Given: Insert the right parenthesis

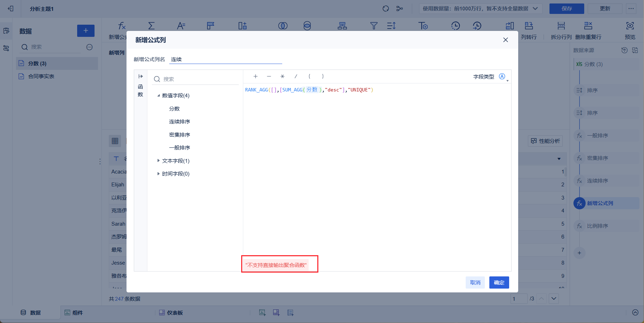Looking at the screenshot, I should (x=323, y=76).
